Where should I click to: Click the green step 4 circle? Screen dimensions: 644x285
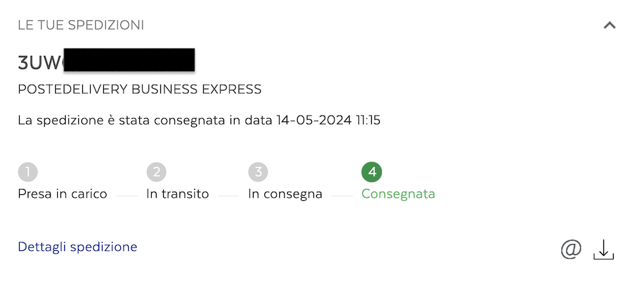[x=371, y=172]
